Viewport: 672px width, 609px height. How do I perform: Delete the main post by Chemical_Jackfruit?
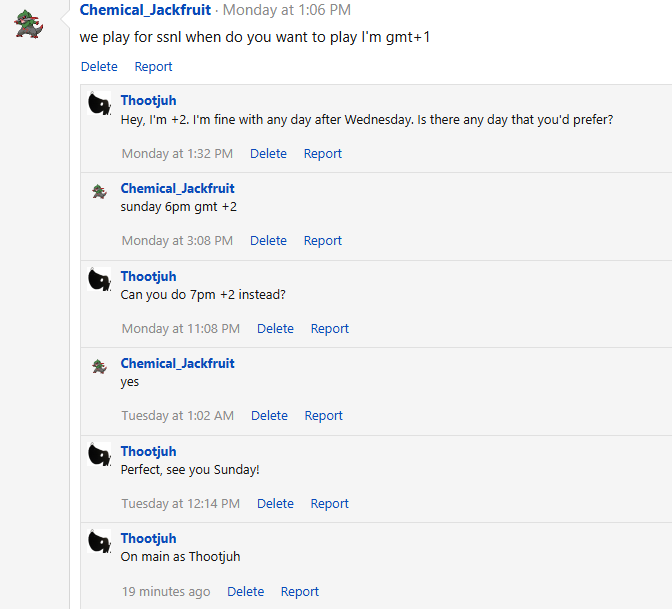coord(99,67)
